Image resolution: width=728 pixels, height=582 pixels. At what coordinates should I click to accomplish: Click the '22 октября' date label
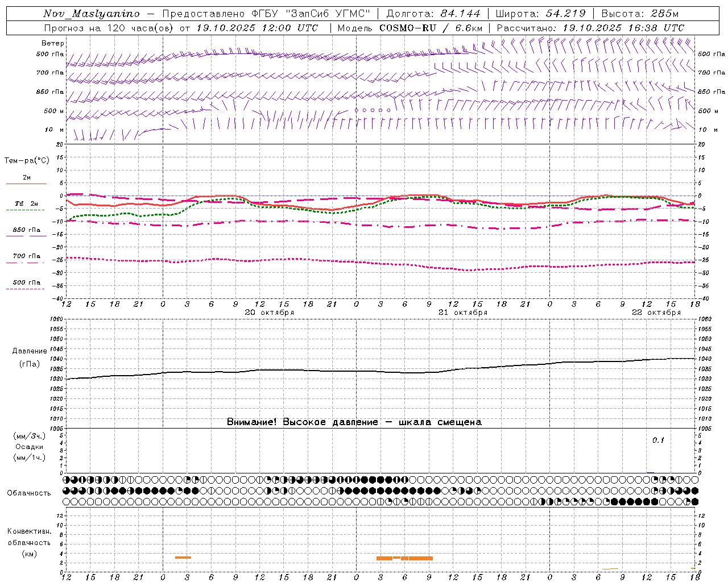656,313
